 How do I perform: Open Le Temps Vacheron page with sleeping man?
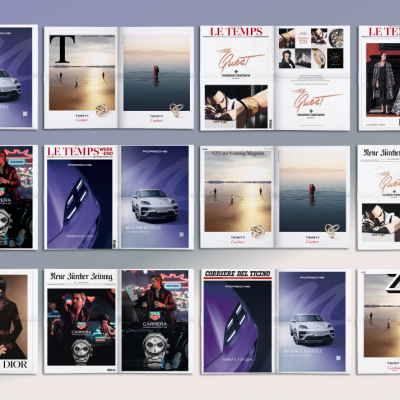[x=237, y=78]
